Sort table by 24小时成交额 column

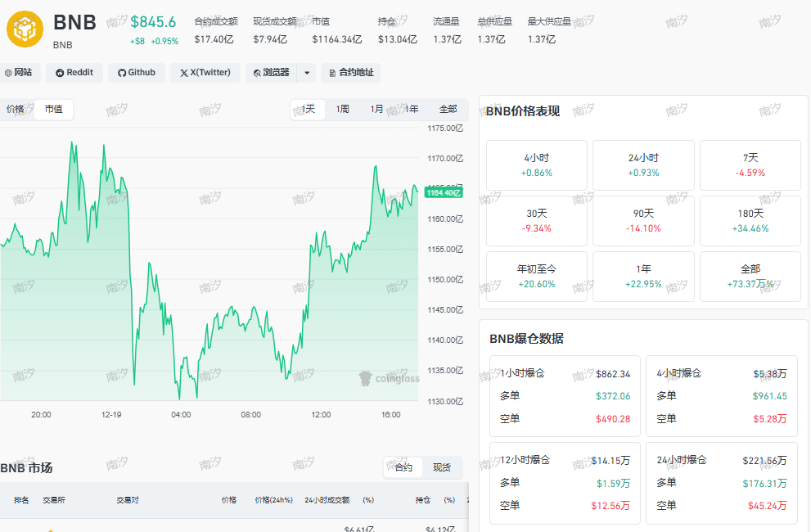click(327, 500)
